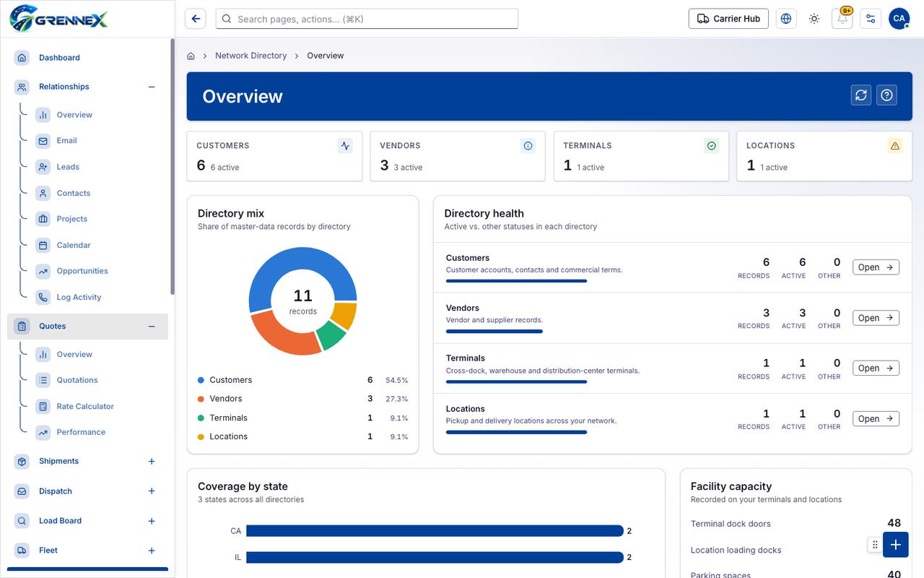Expand the Load Board sidebar section
The image size is (924, 578).
click(x=152, y=521)
